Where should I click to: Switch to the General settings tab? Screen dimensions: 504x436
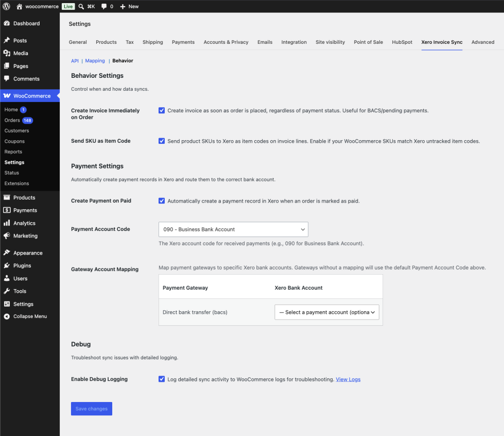point(78,42)
